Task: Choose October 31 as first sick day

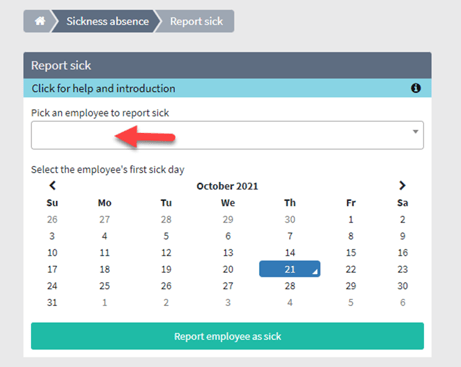Action: coord(52,302)
